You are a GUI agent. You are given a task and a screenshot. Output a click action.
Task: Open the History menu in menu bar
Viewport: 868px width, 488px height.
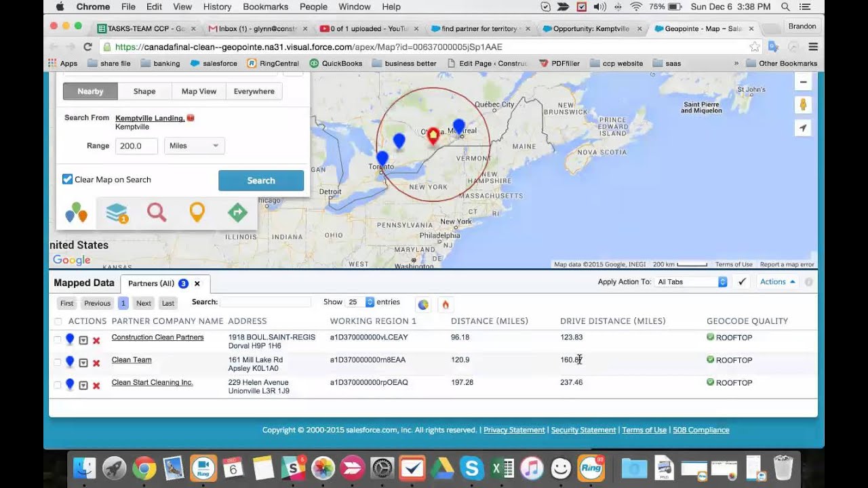tap(217, 7)
